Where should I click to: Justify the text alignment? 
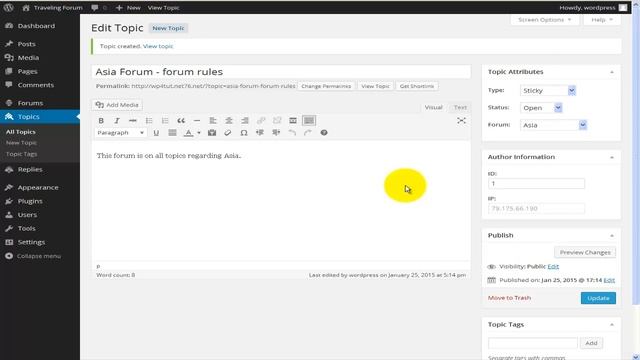point(172,133)
